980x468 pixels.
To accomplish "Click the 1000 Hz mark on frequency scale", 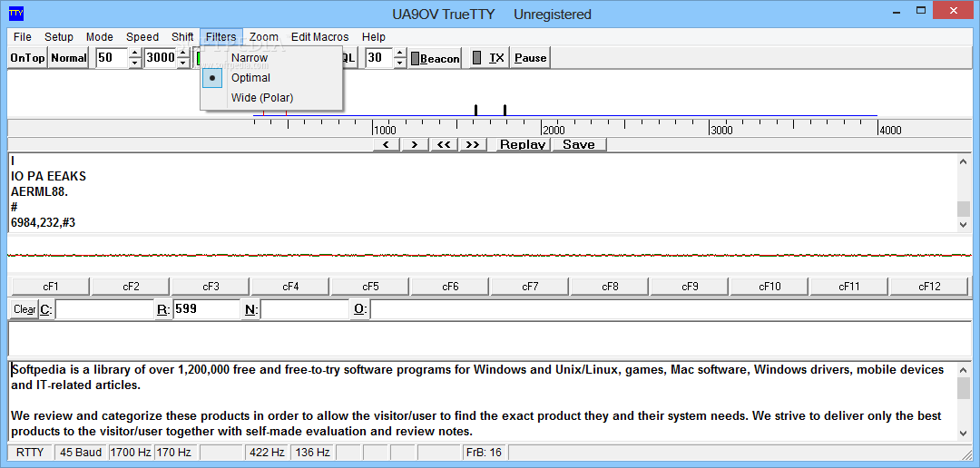I will (385, 130).
